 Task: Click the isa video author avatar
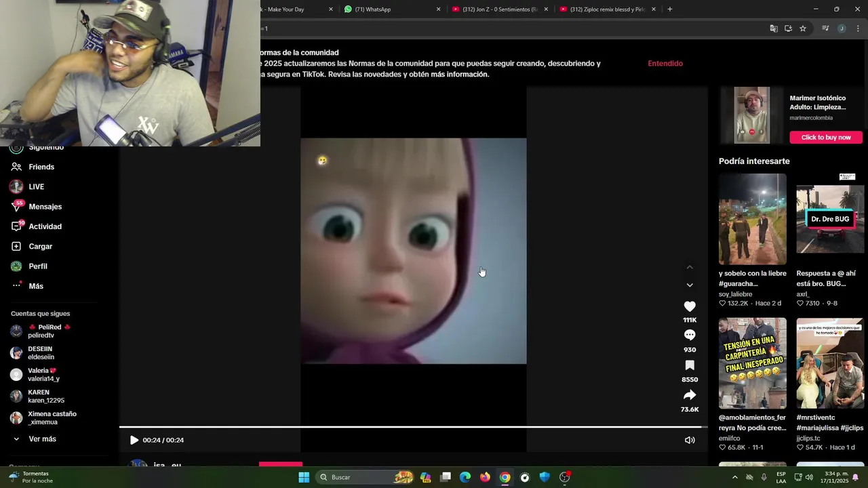pyautogui.click(x=138, y=464)
